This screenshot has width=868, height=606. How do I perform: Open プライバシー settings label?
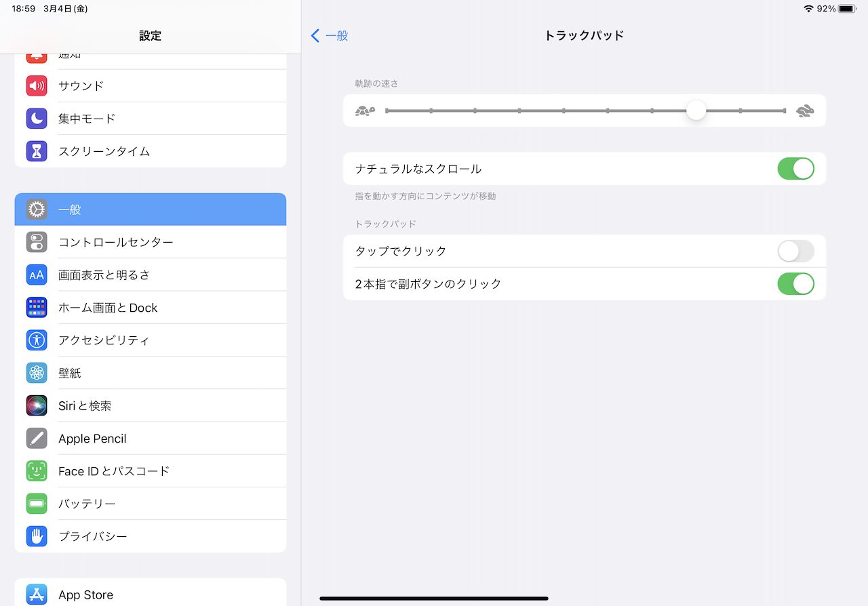pos(93,536)
